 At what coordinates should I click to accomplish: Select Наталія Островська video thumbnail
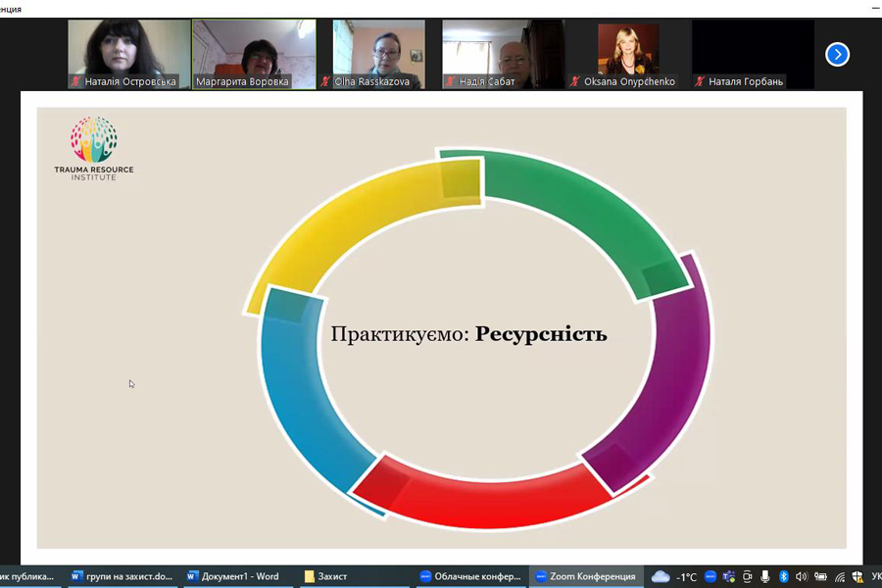128,54
